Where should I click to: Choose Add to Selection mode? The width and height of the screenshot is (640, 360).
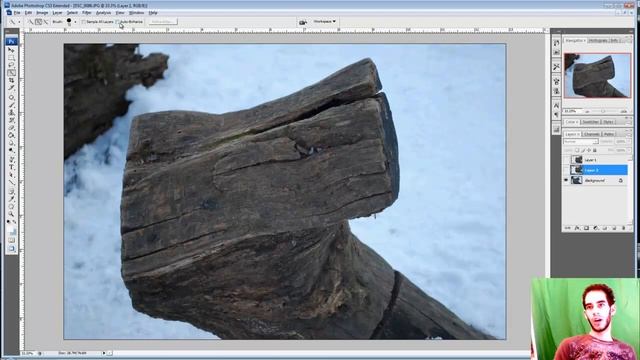click(x=38, y=22)
